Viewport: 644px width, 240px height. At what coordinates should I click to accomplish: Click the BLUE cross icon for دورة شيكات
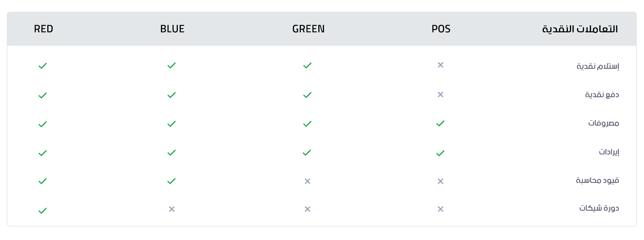click(x=172, y=209)
